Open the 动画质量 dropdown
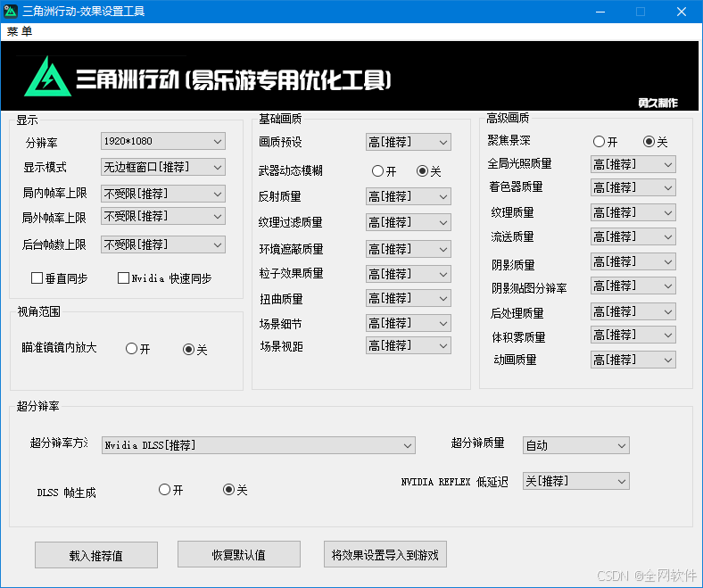Image resolution: width=703 pixels, height=588 pixels. coord(633,360)
